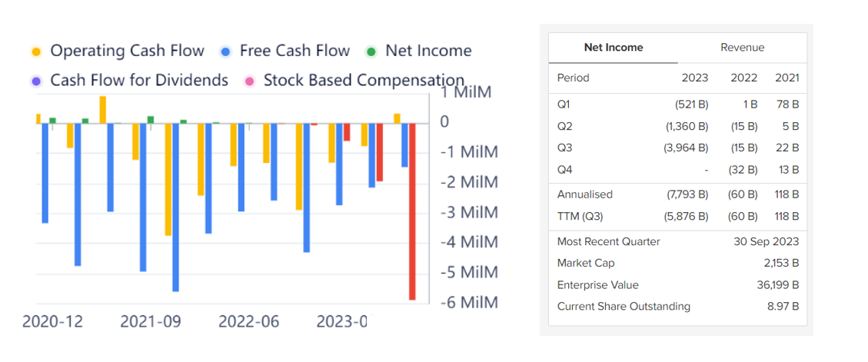868x362 pixels.
Task: Click the 2022-06 x-axis label
Action: 248,321
